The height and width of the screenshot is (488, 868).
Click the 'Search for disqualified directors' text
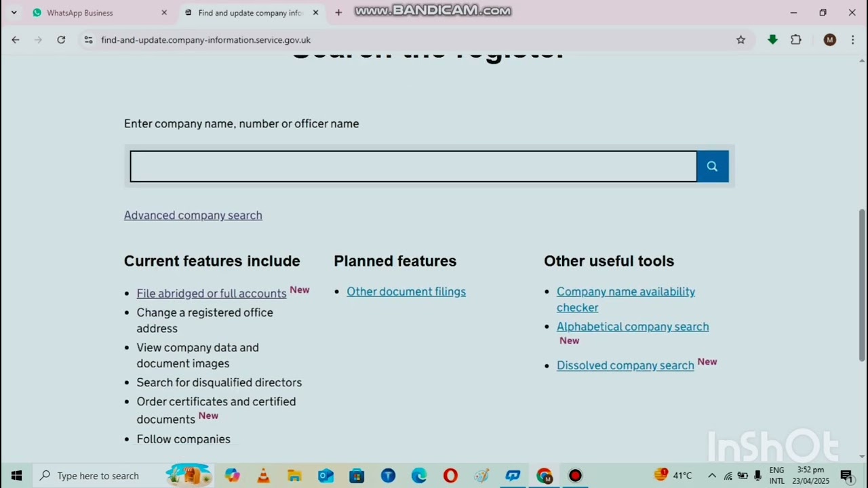(x=219, y=382)
